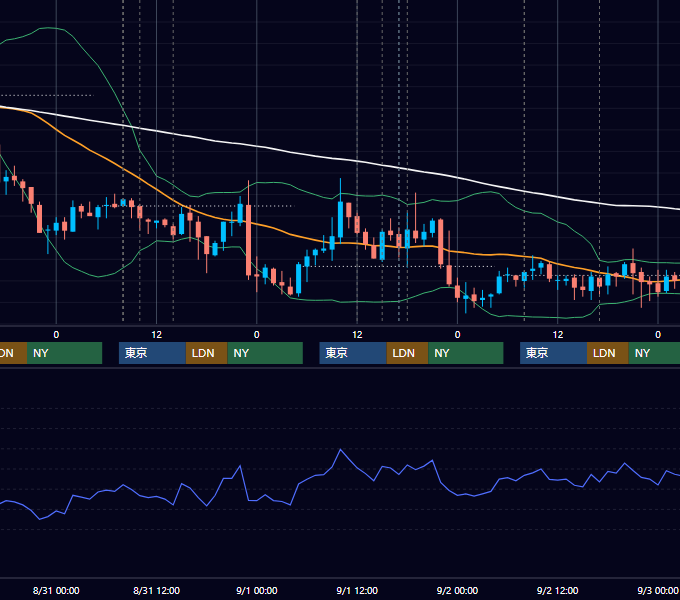Select the LDN session block on 9/1

(x=407, y=353)
